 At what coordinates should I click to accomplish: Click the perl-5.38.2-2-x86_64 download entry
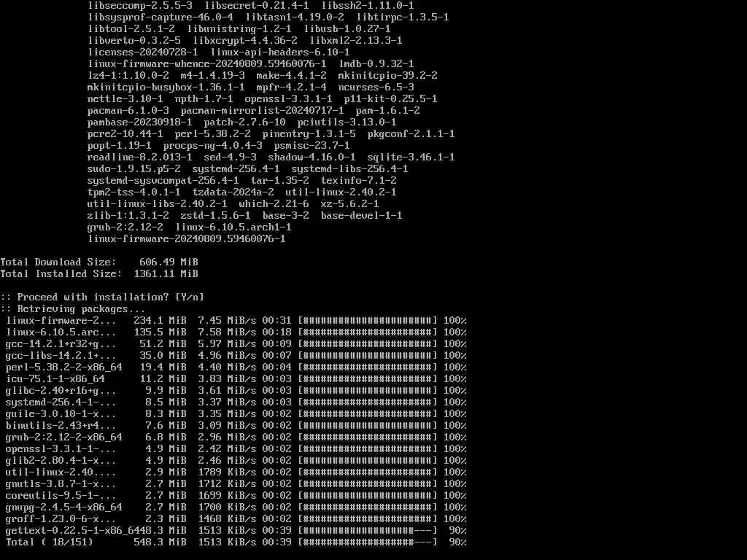pyautogui.click(x=64, y=367)
